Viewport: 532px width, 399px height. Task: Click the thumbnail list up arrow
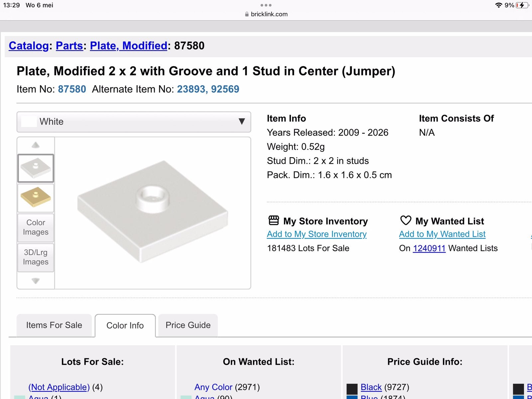[36, 145]
